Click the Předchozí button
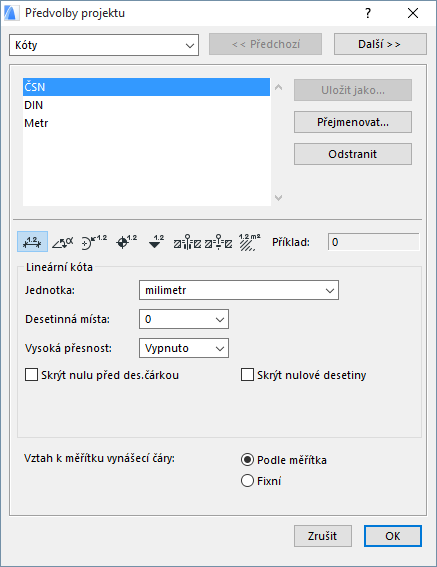 click(265, 44)
